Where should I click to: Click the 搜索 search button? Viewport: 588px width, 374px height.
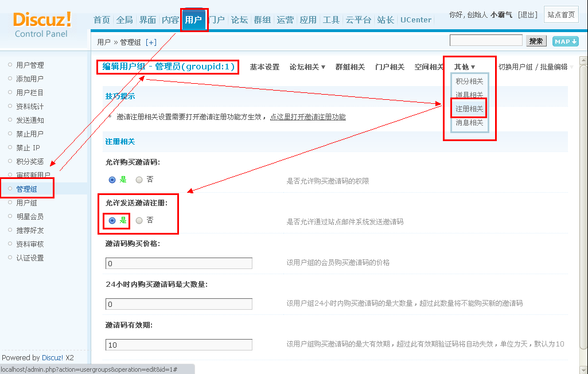[536, 41]
